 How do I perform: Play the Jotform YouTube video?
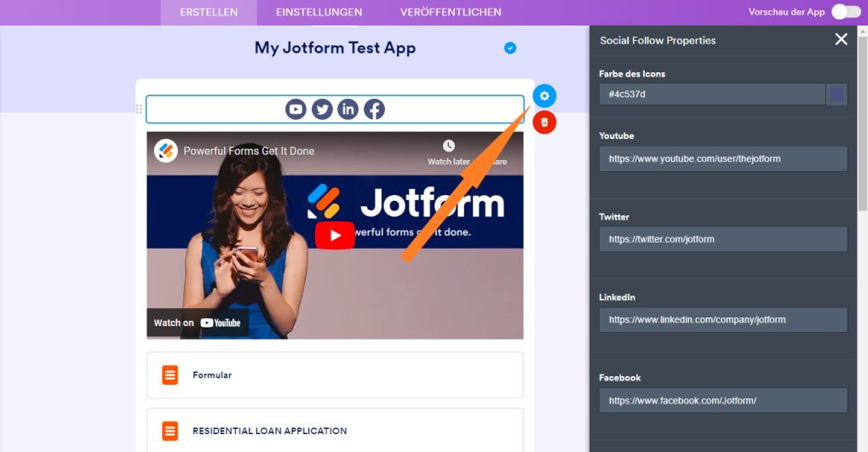pyautogui.click(x=335, y=235)
